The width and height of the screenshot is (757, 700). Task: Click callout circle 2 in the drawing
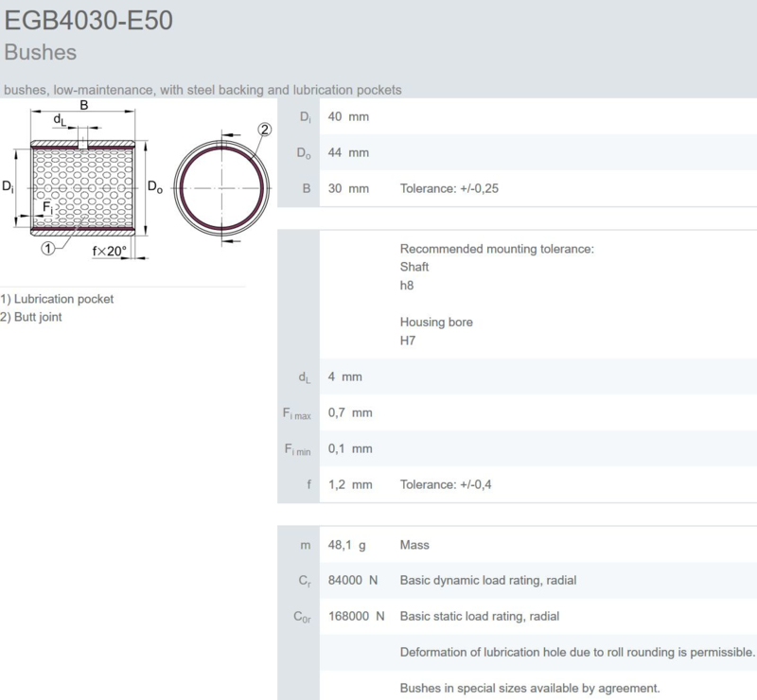[x=264, y=130]
